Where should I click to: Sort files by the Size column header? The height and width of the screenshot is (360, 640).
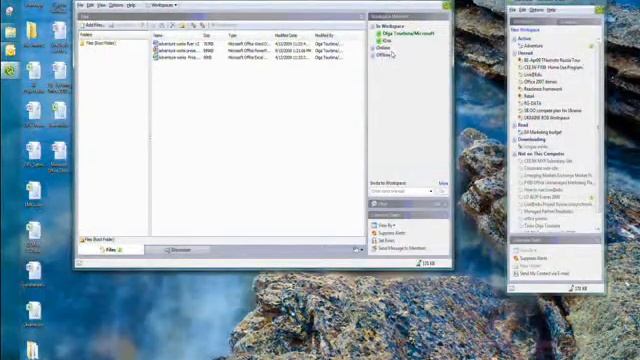207,36
